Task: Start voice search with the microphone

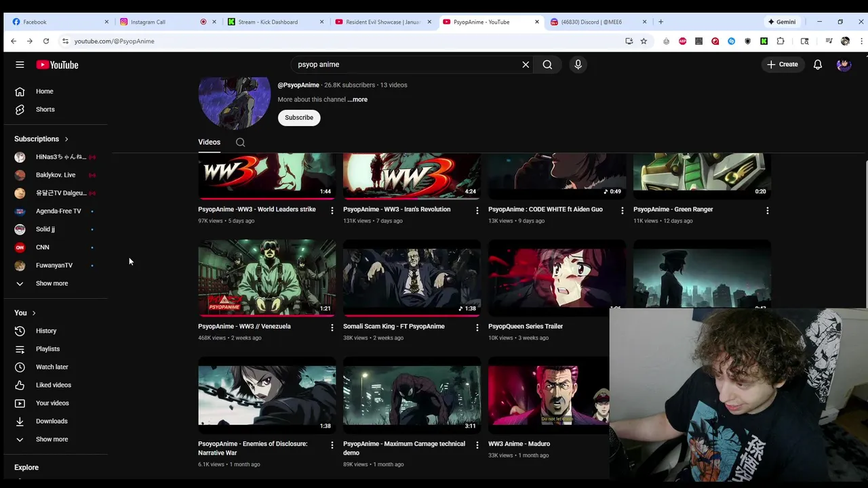Action: click(578, 64)
